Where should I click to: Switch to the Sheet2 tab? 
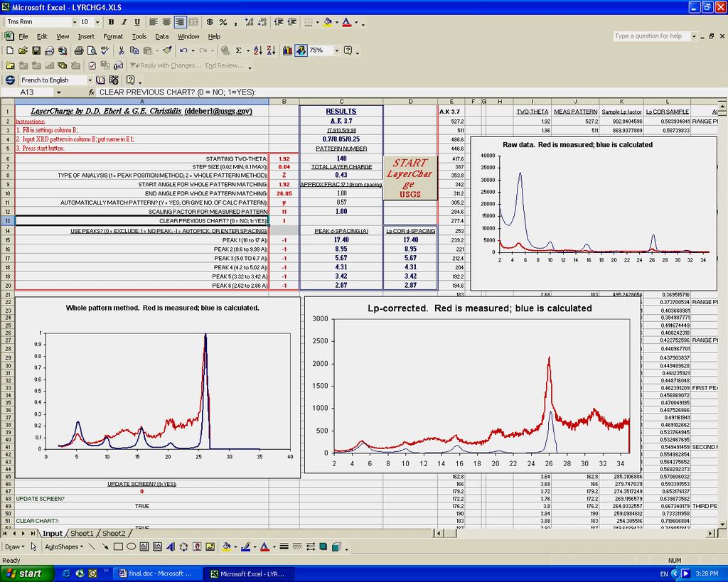tap(114, 533)
